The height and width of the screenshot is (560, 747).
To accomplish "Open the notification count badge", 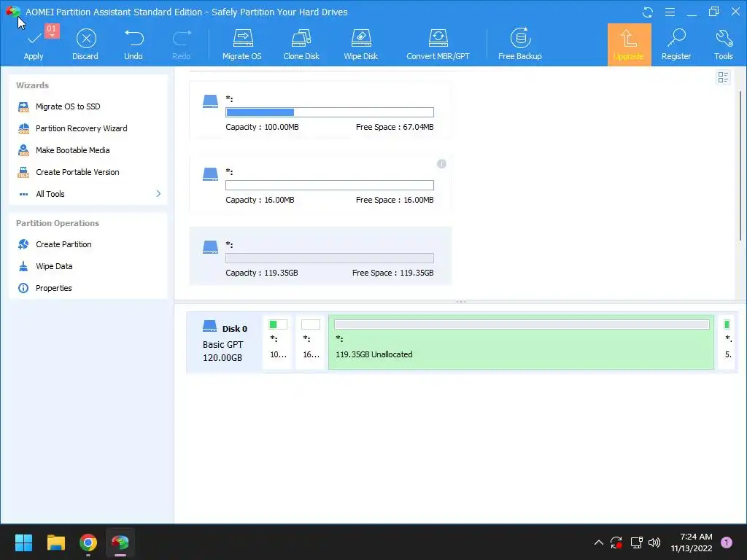I will [727, 542].
